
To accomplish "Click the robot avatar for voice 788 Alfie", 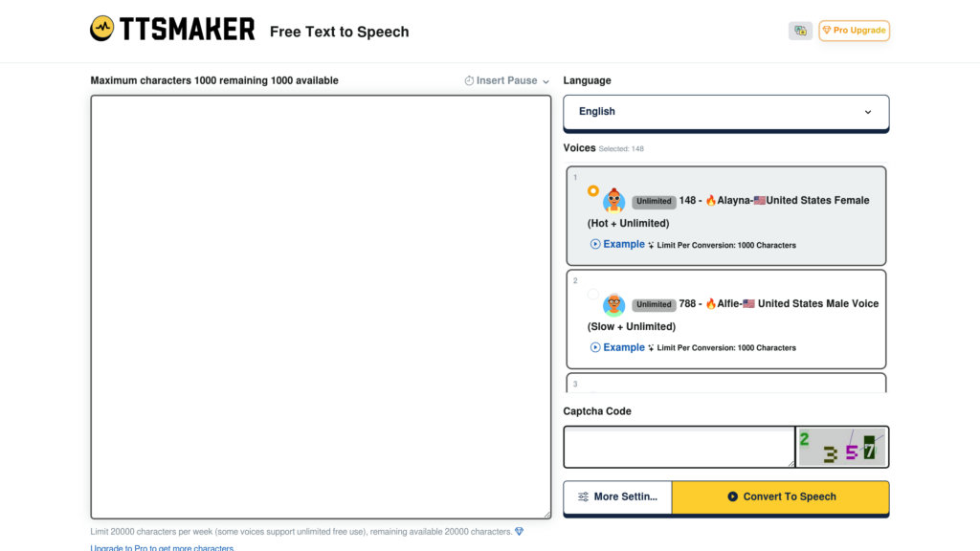I will point(614,303).
